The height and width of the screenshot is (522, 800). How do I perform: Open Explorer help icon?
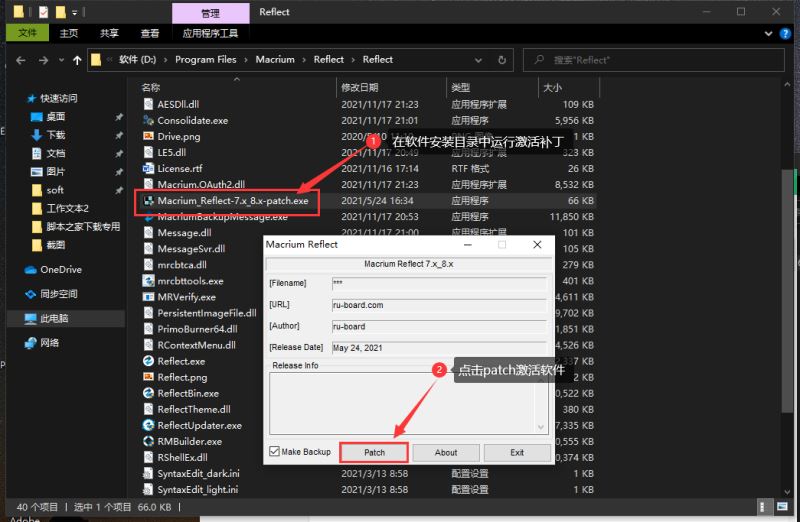(x=785, y=34)
